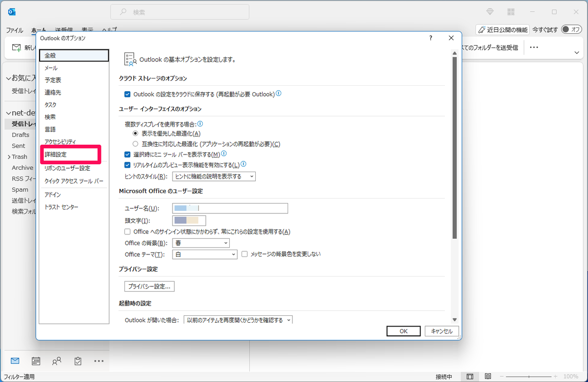Toggle リアルタイムのプレビュー表示機能 checkbox
Screen dimensions: 588x382
128,165
